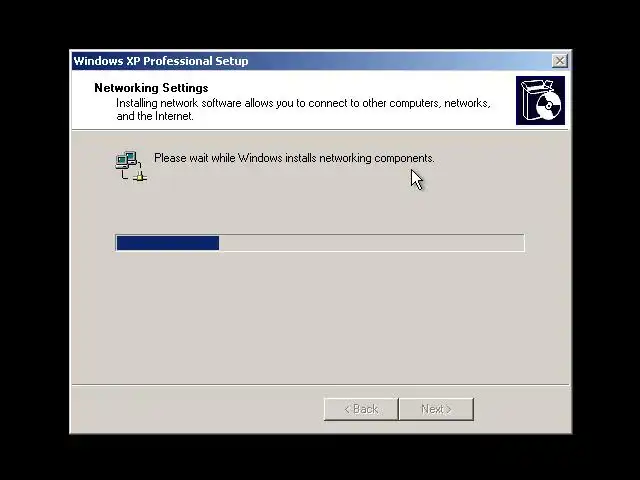640x480 pixels.
Task: Click the disabled Next button
Action: [x=436, y=409]
